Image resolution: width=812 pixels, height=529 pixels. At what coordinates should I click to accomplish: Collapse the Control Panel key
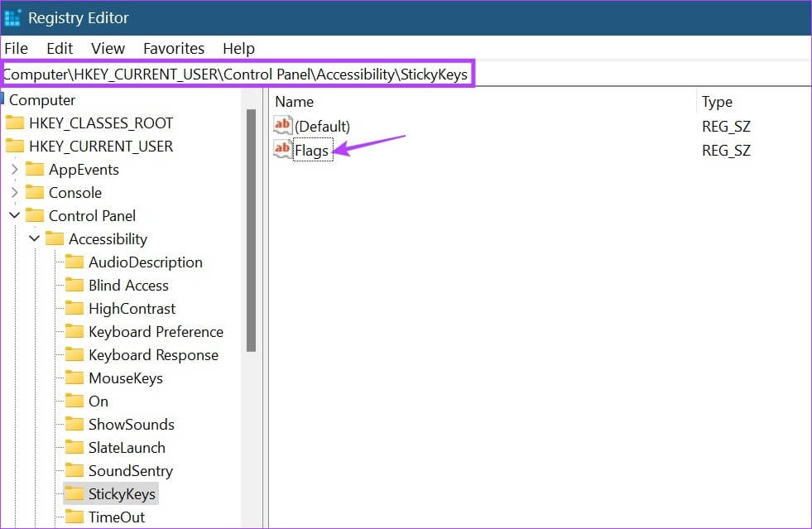tap(14, 215)
